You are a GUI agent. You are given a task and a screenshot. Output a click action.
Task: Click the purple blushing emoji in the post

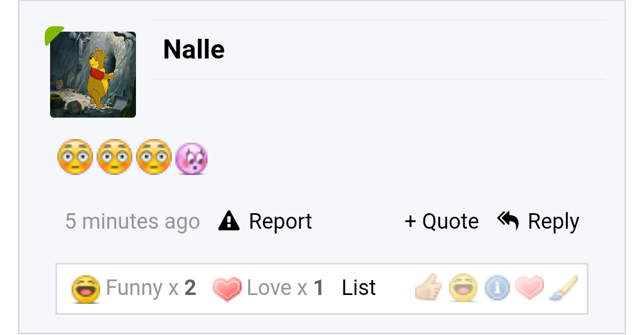191,158
